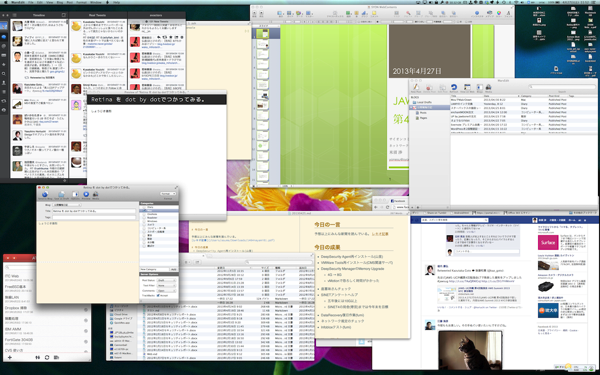
Task: Click Media icon in post editor toolbar
Action: click(95, 194)
